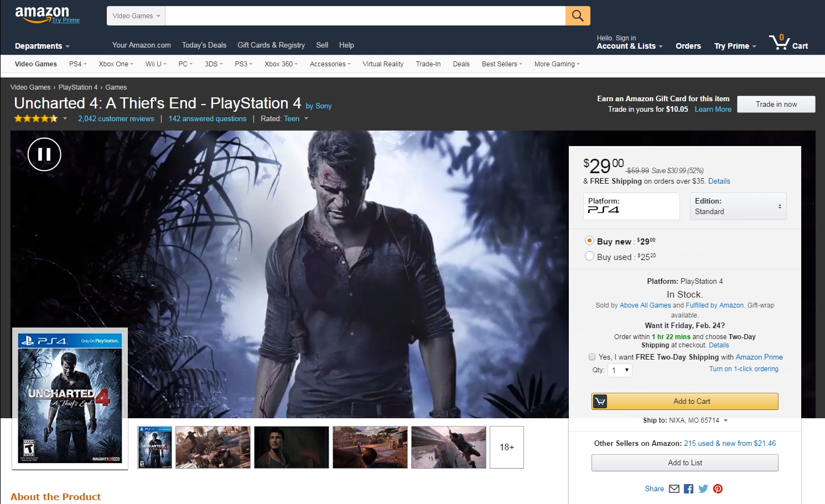Viewport: 825px width, 504px height.
Task: Share on Facebook icon
Action: 688,489
